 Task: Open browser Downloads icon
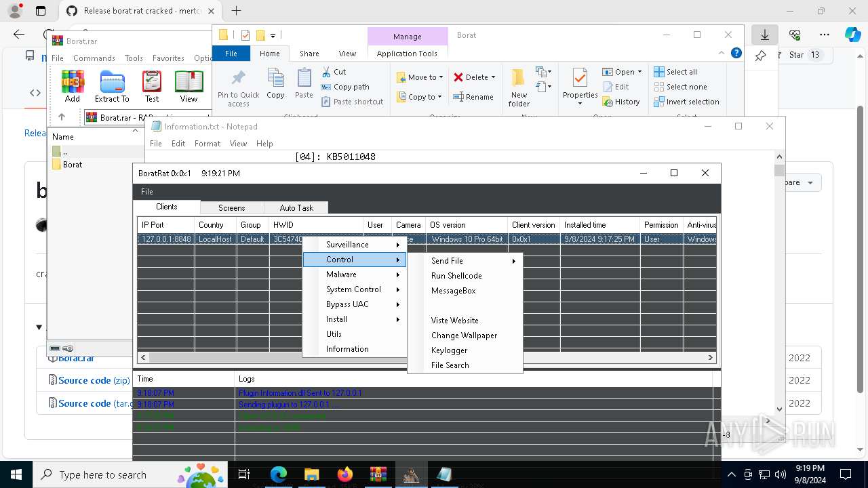765,35
